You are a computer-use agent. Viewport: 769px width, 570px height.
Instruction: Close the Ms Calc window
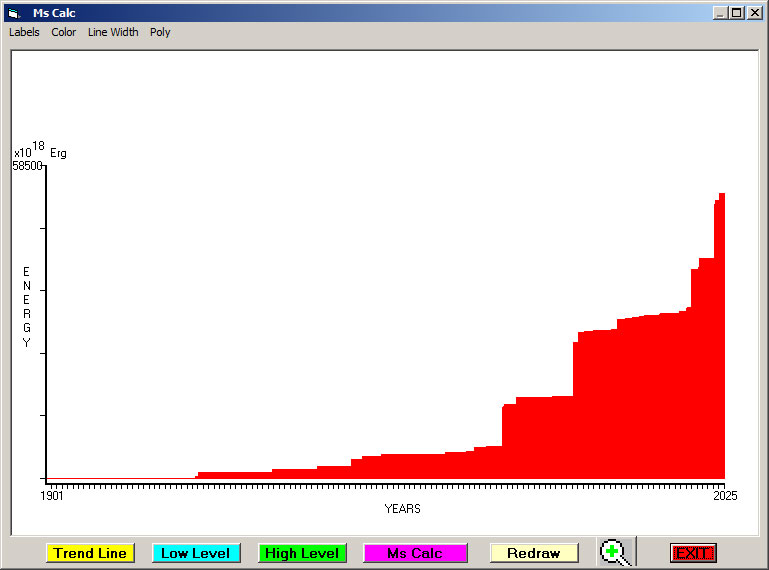pyautogui.click(x=754, y=13)
